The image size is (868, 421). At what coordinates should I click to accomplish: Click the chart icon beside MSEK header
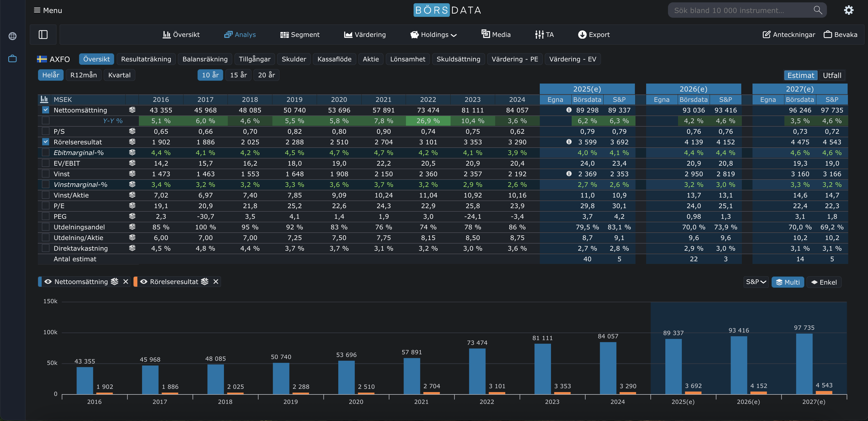[x=44, y=99]
